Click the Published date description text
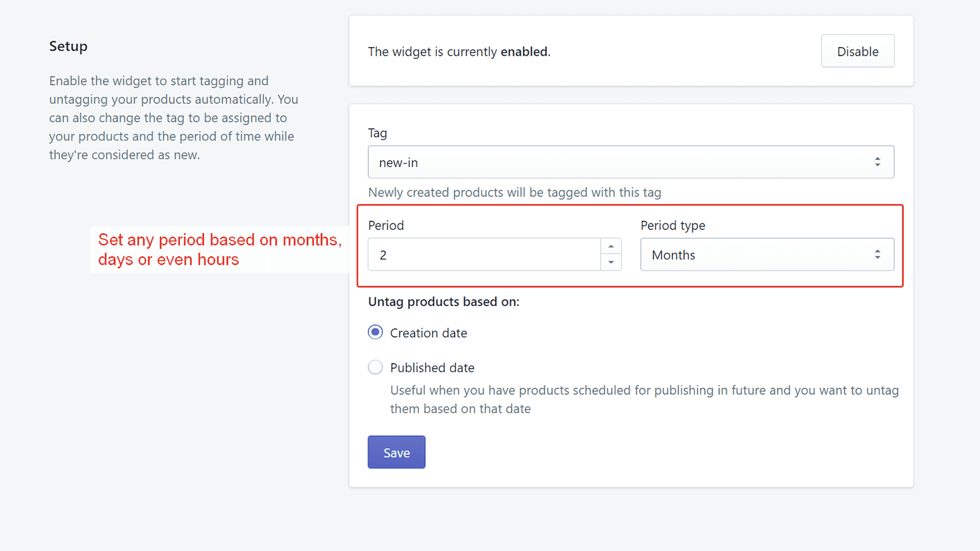This screenshot has width=980, height=551. coord(644,399)
